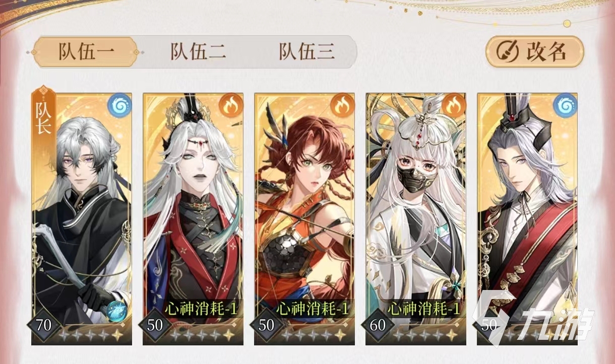The height and width of the screenshot is (364, 615).
Task: Click the 改名 rename button
Action: (x=535, y=51)
